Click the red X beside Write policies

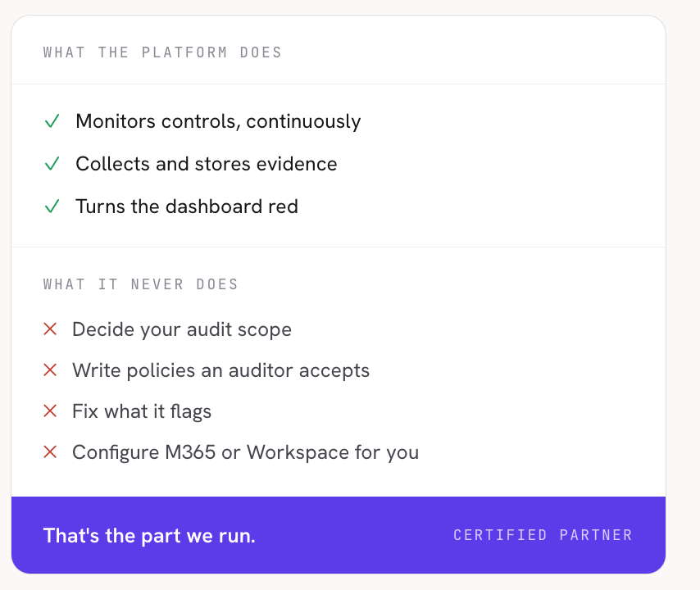pyautogui.click(x=50, y=370)
